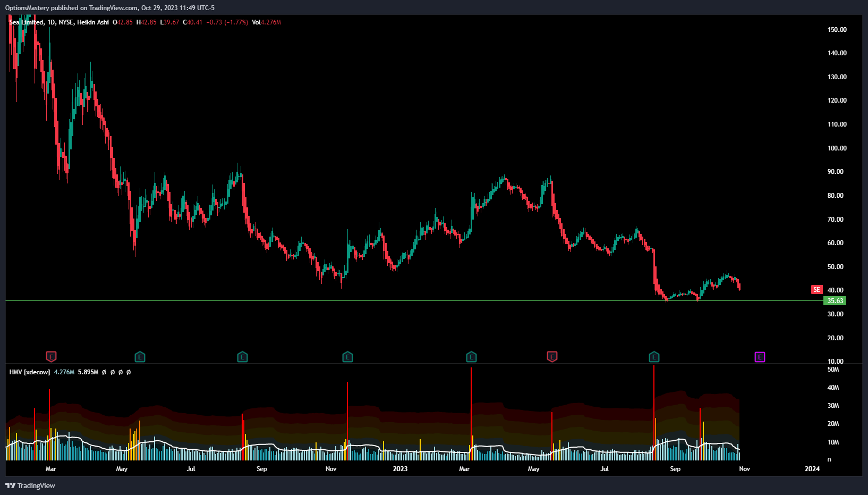Viewport: 868px width, 495px height.
Task: Open the green earnings marker from March 2023
Action: point(471,357)
